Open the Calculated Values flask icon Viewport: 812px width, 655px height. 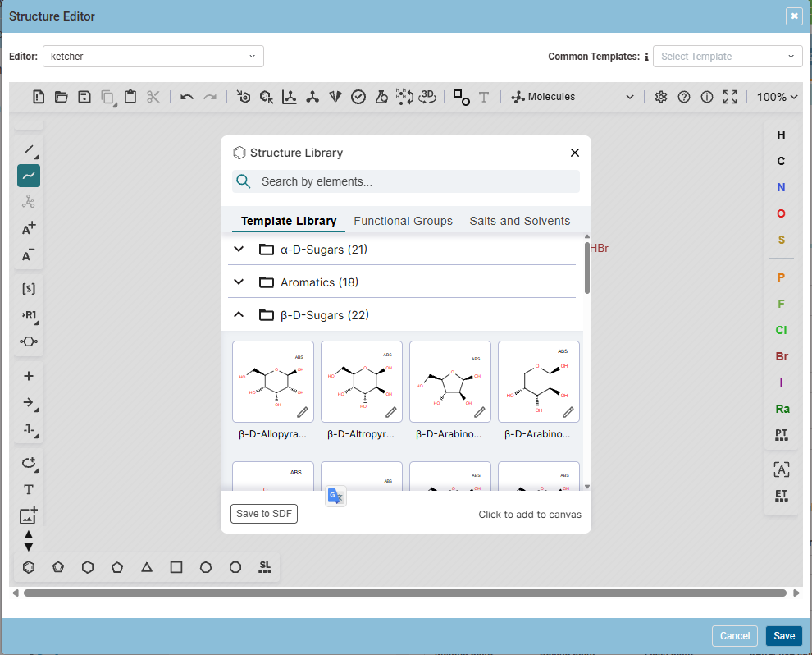pyautogui.click(x=381, y=97)
